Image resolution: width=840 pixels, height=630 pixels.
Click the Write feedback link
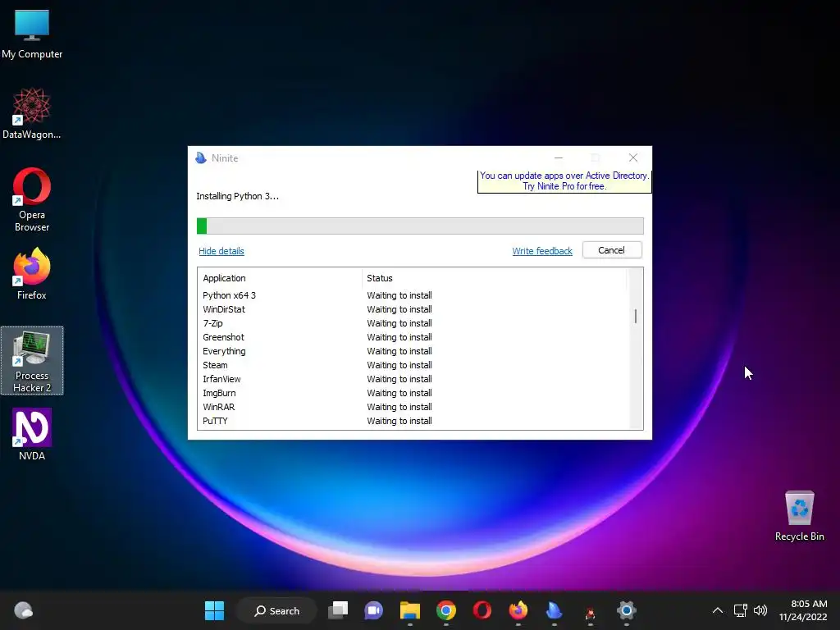point(542,251)
